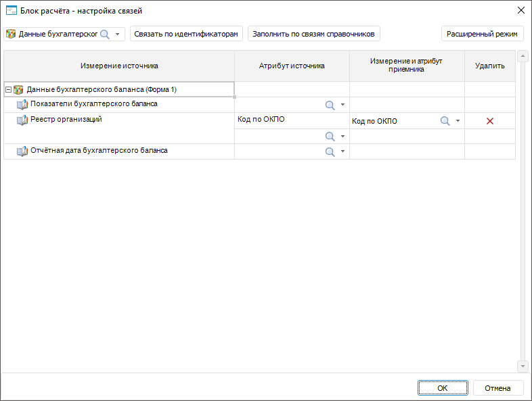Expand the receiver attribute dropdown for Код по ОКПО
Screen dimensions: 532x401
click(x=458, y=121)
